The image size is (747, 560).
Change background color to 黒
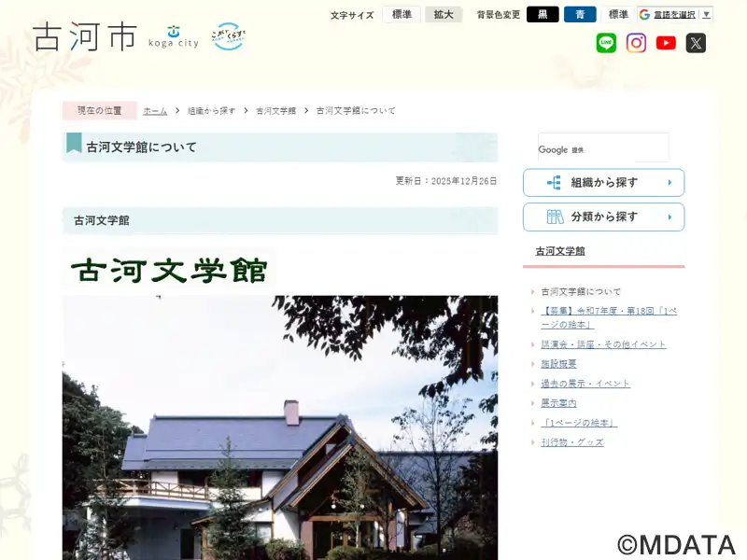(x=543, y=14)
